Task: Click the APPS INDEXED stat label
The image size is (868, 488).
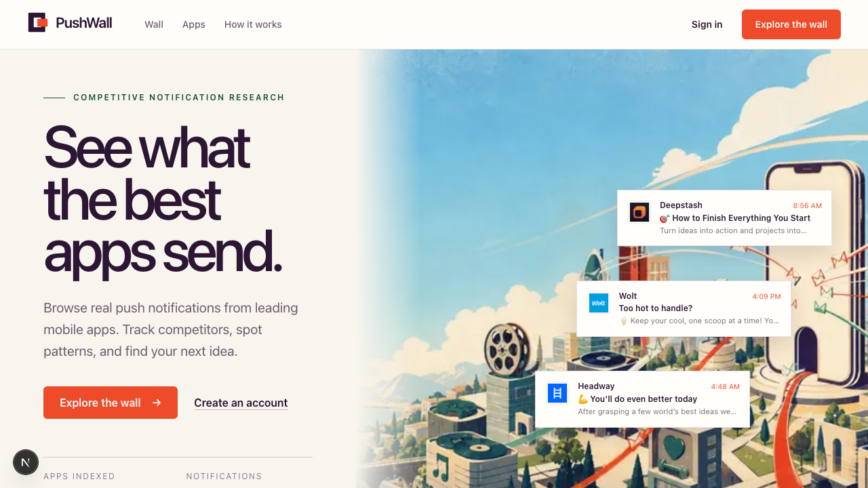Action: click(x=79, y=476)
